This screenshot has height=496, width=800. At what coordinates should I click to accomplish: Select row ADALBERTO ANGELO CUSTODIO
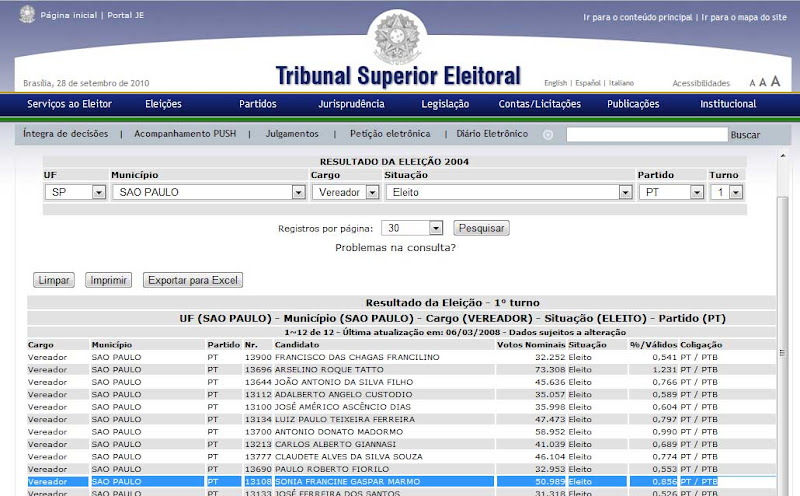pyautogui.click(x=401, y=394)
